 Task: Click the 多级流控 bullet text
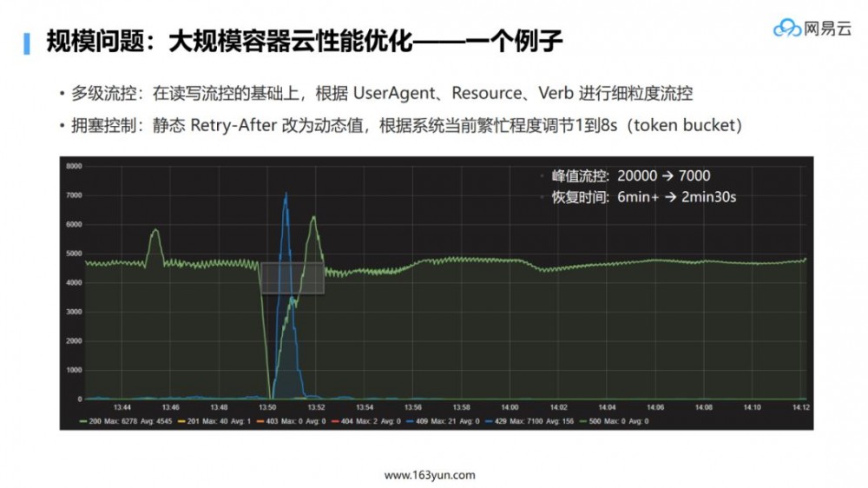click(382, 93)
